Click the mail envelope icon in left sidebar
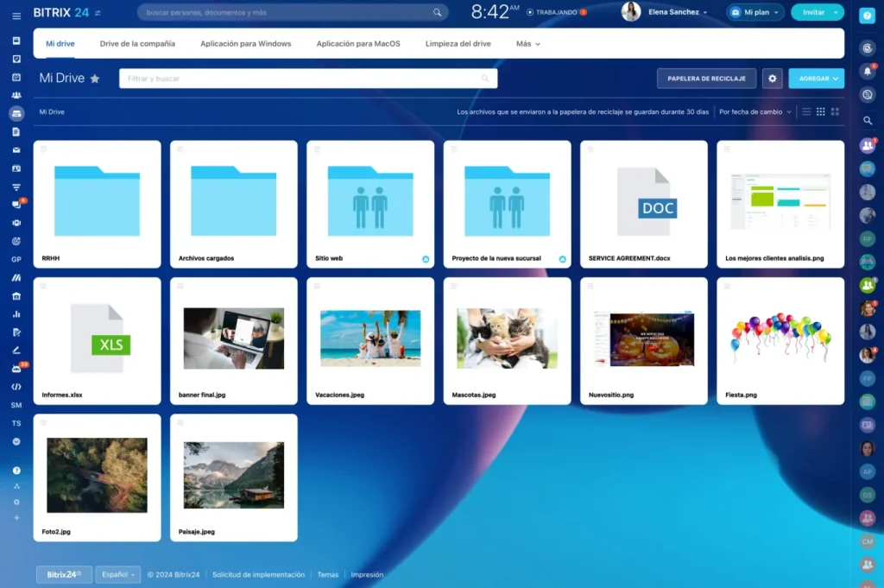884x588 pixels. [x=16, y=150]
